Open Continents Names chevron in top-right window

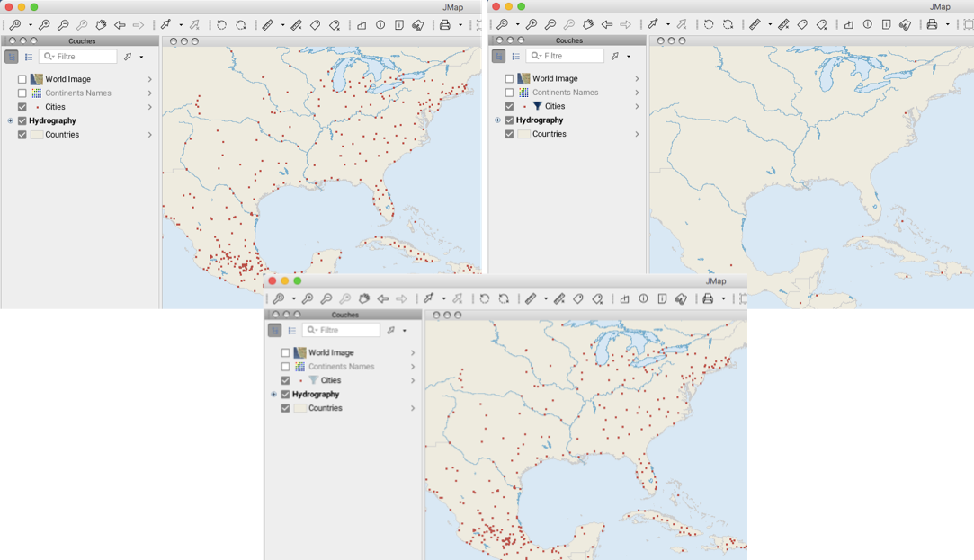[637, 93]
